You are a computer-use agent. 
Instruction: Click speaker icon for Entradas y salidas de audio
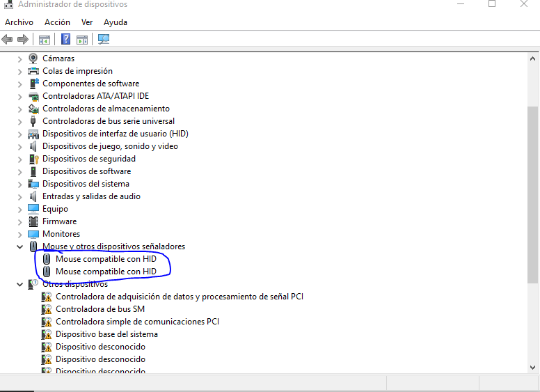(33, 196)
